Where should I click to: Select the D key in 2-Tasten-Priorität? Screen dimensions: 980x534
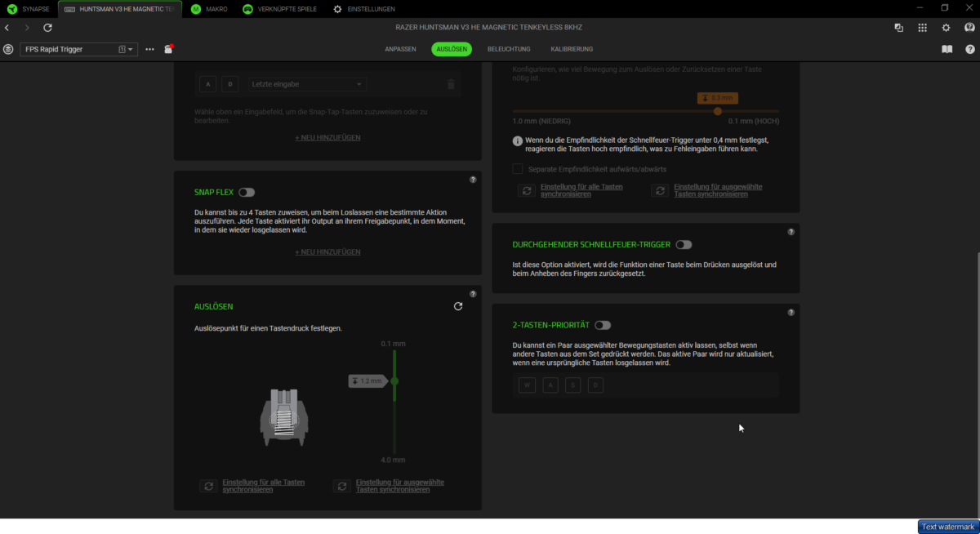(595, 385)
